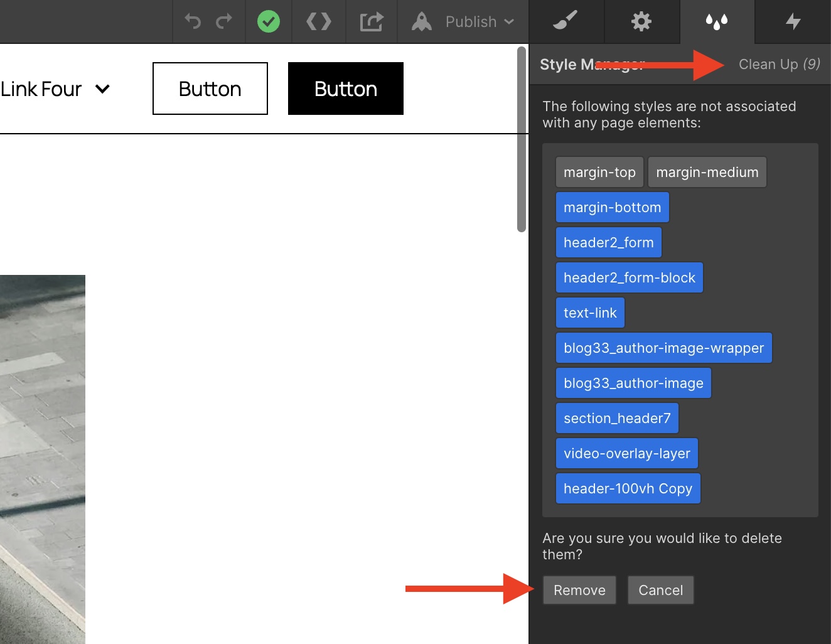The height and width of the screenshot is (644, 831).
Task: Deselect the margin-bottom style tag
Action: tap(612, 207)
